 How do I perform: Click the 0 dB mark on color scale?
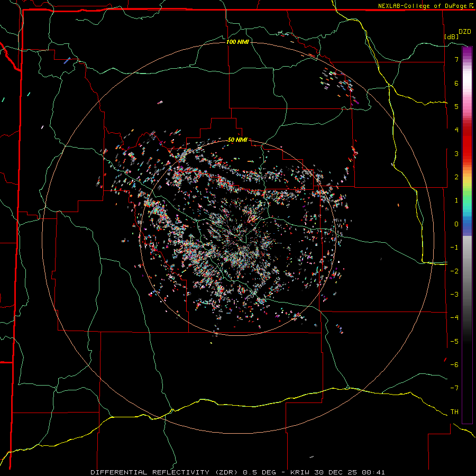[x=456, y=224]
